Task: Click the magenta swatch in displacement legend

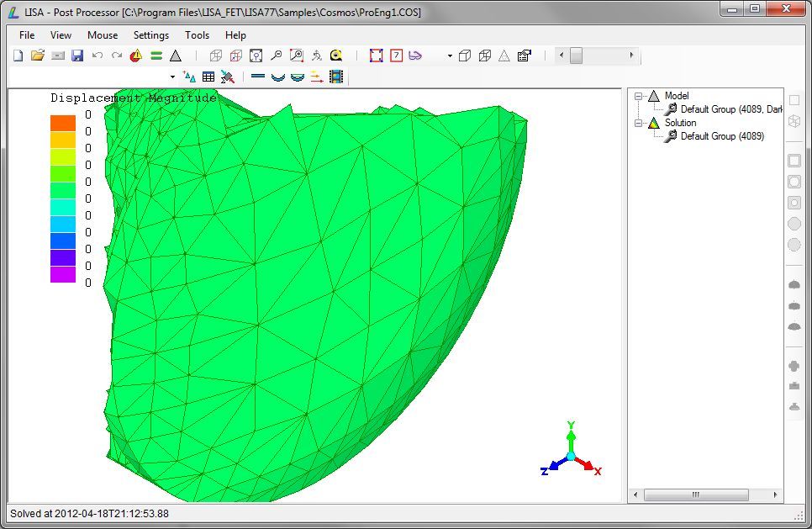Action: click(63, 275)
